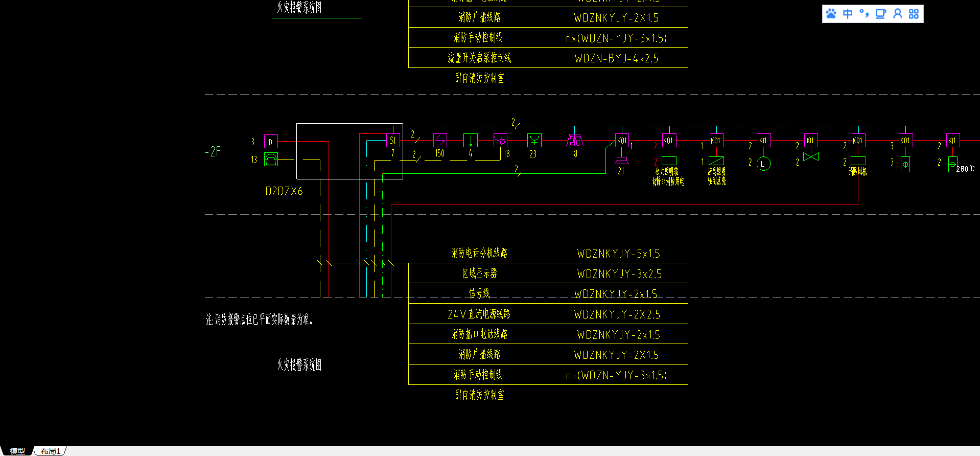The image size is (980, 456).
Task: Click the note text 注:消防报警点位
Action: [260, 320]
